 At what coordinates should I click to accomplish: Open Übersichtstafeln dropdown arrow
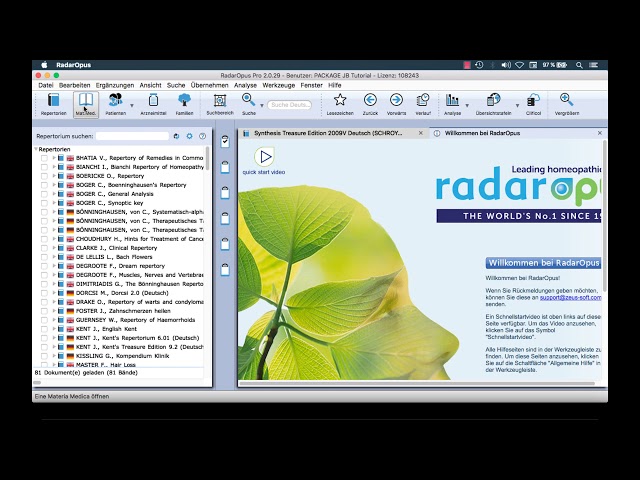pos(518,105)
